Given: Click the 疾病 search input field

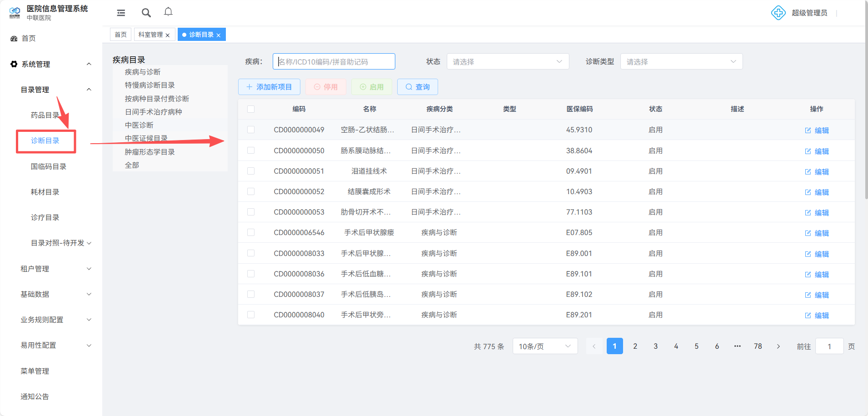Looking at the screenshot, I should pyautogui.click(x=334, y=62).
